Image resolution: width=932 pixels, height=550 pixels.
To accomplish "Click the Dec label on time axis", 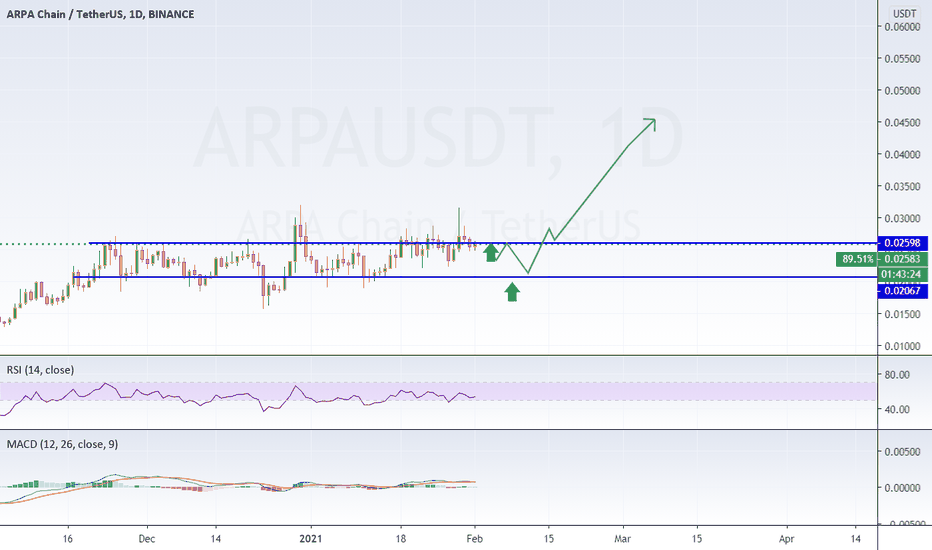I will pyautogui.click(x=146, y=539).
